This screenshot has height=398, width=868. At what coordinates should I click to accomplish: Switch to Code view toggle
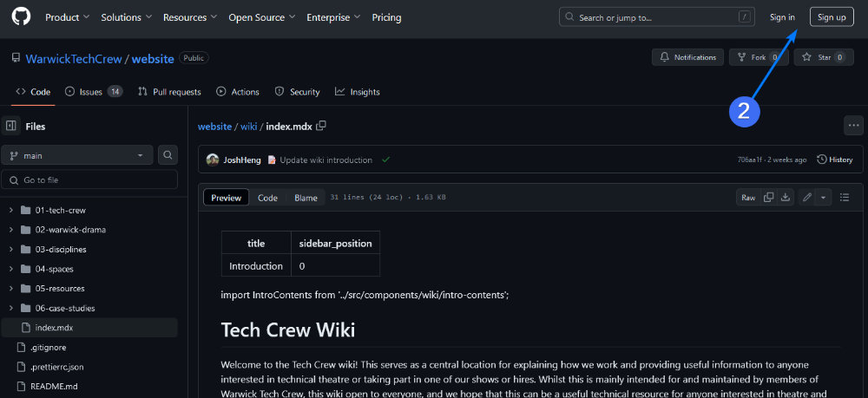coord(267,198)
